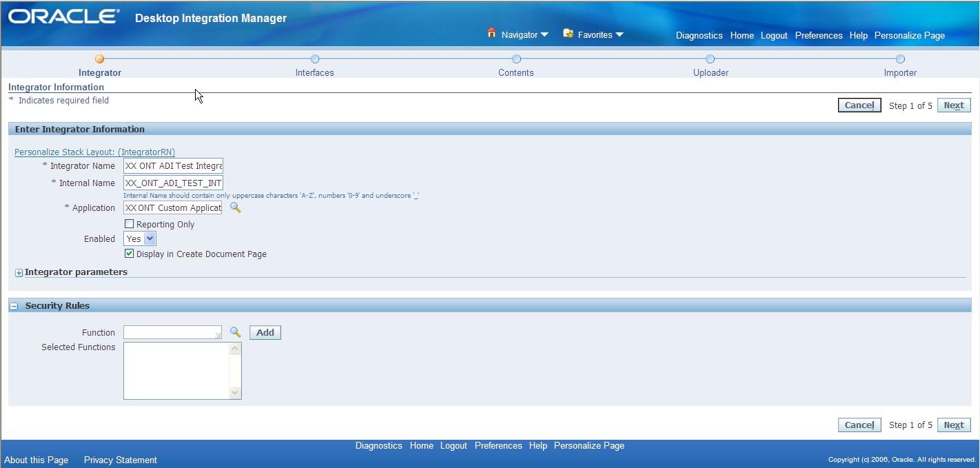Enable the Reporting Only checkbox
Screen dimensions: 980x468
coord(128,223)
